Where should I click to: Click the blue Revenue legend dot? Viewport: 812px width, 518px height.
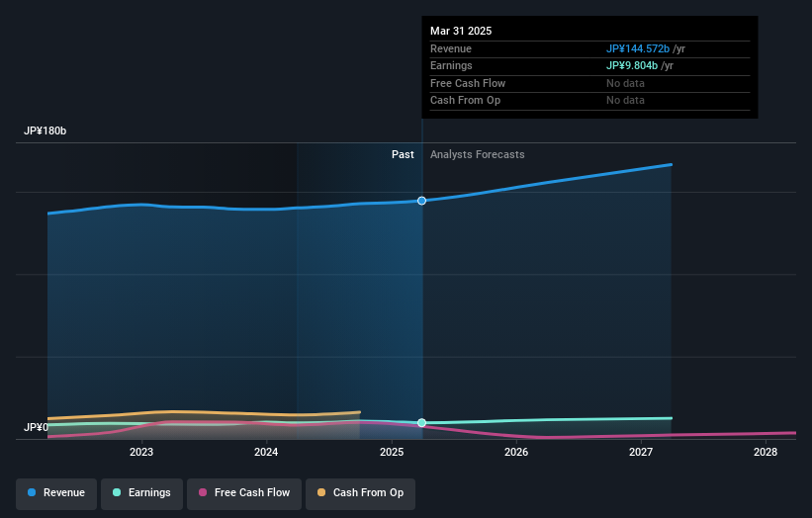click(32, 492)
